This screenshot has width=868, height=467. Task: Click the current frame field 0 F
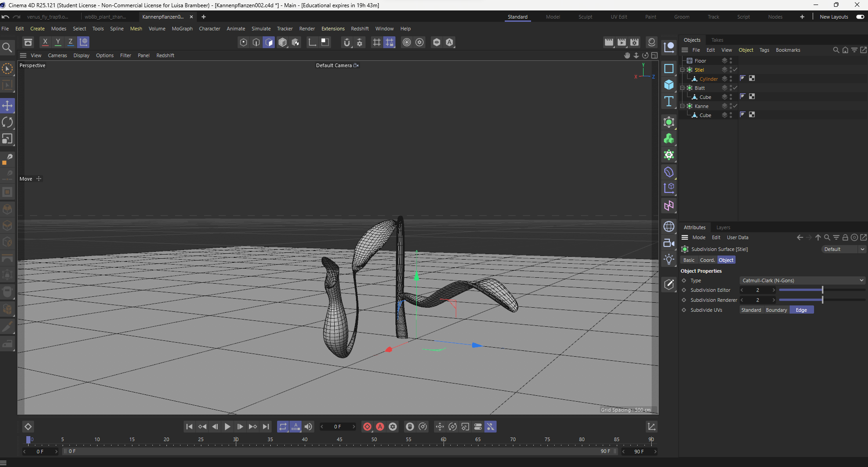tap(338, 427)
